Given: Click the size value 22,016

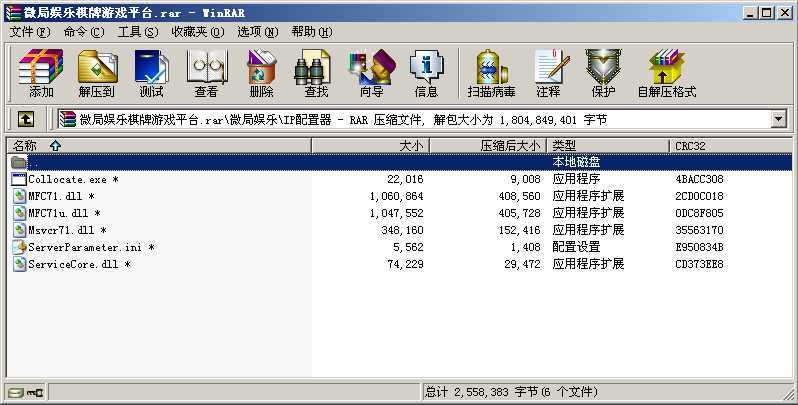Looking at the screenshot, I should (x=405, y=179).
